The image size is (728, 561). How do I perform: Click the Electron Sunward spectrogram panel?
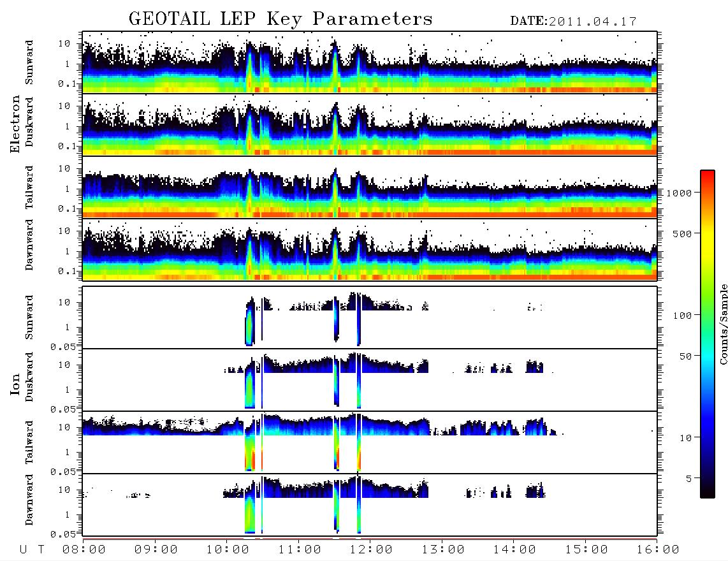[370, 62]
